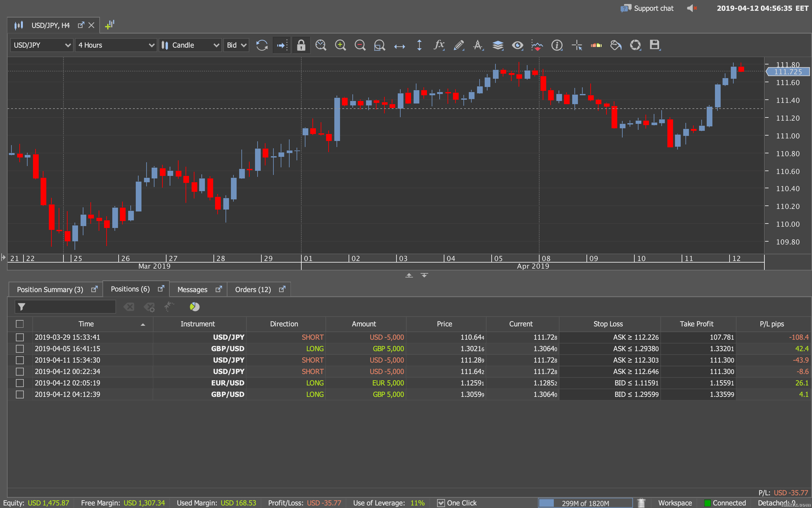Check the 2019-03-29 15:33:41 position checkbox
This screenshot has width=812, height=508.
pyautogui.click(x=20, y=337)
